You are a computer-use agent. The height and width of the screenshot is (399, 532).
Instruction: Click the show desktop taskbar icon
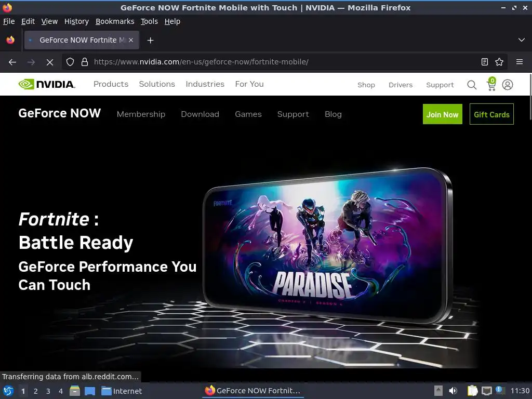pyautogui.click(x=90, y=391)
